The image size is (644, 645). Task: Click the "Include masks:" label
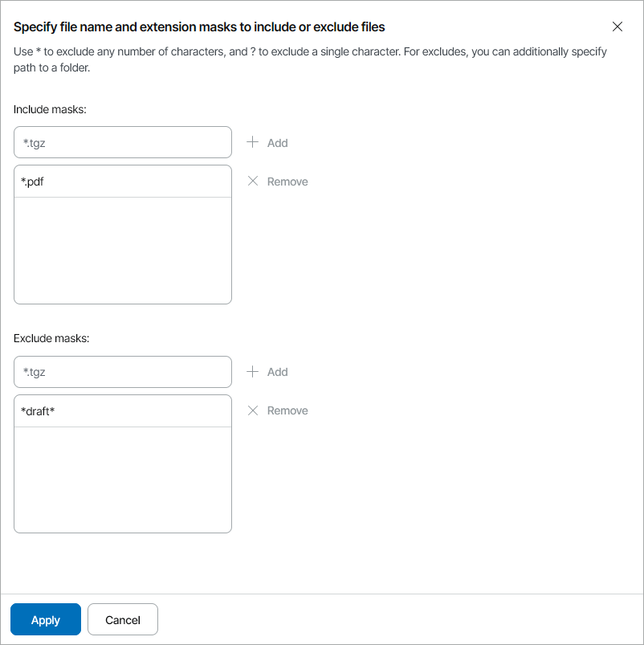tap(50, 109)
